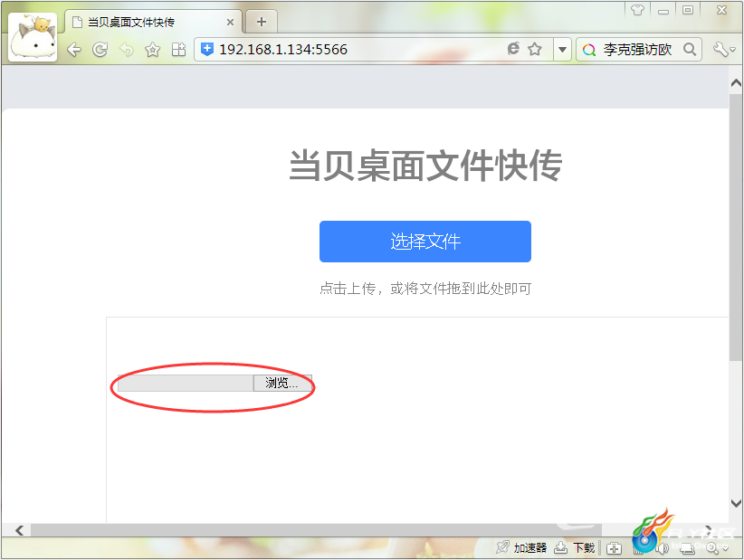Bookmark page via address bar star
Image resolution: width=744 pixels, height=560 pixels.
coord(535,49)
